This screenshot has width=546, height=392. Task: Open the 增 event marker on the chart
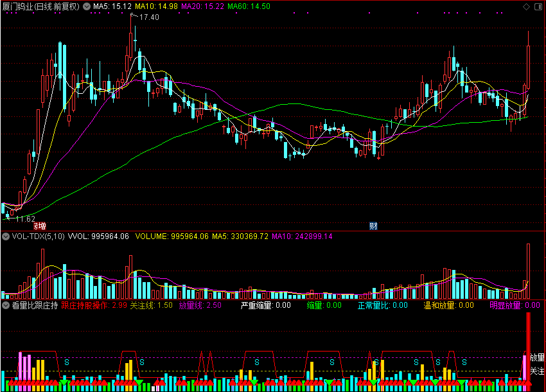[40, 226]
